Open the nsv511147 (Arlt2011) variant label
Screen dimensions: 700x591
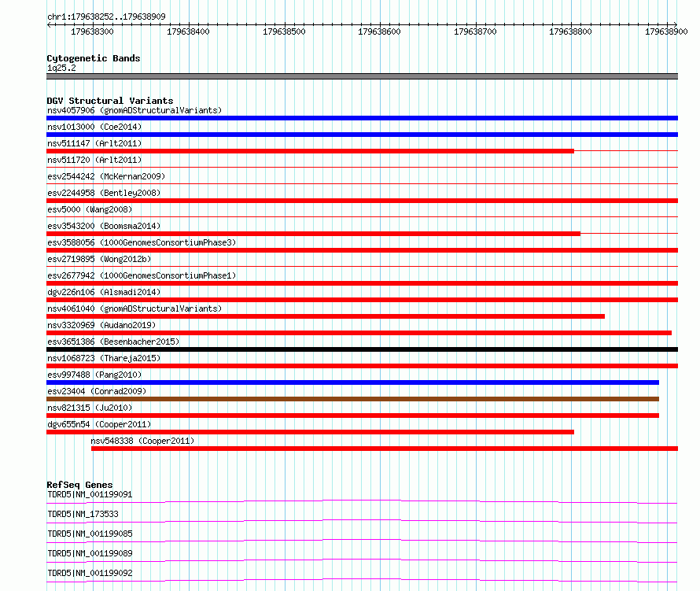94,143
